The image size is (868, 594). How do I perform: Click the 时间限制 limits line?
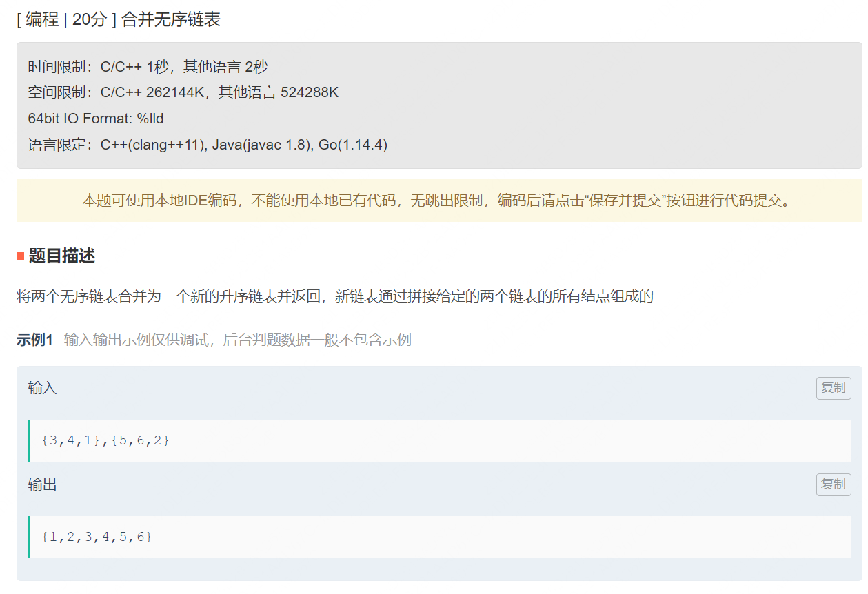click(x=148, y=67)
